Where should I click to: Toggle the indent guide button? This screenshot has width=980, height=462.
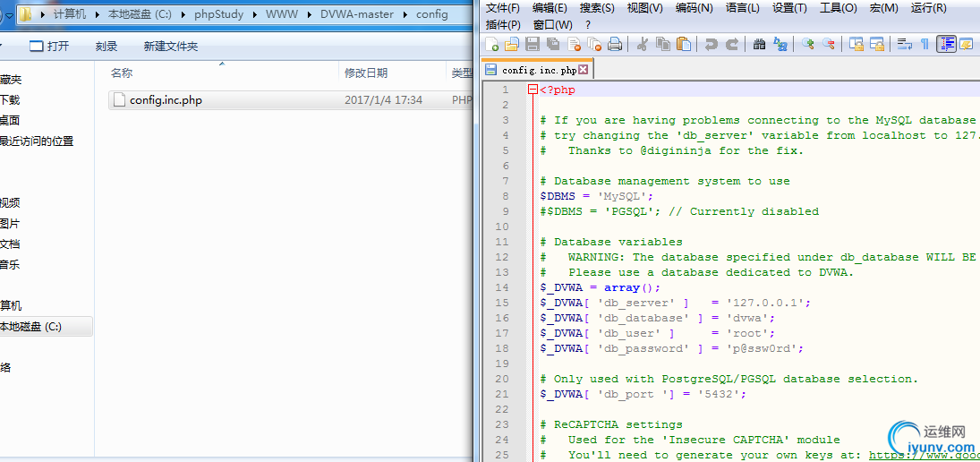pyautogui.click(x=946, y=44)
